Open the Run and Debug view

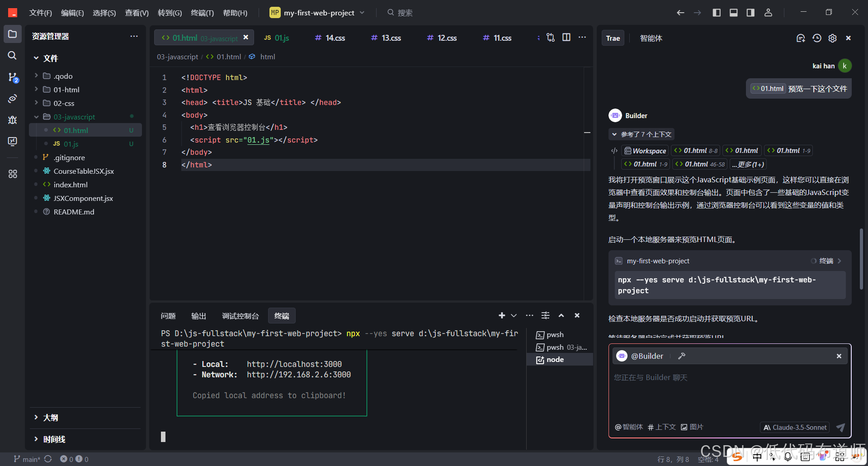click(x=13, y=120)
